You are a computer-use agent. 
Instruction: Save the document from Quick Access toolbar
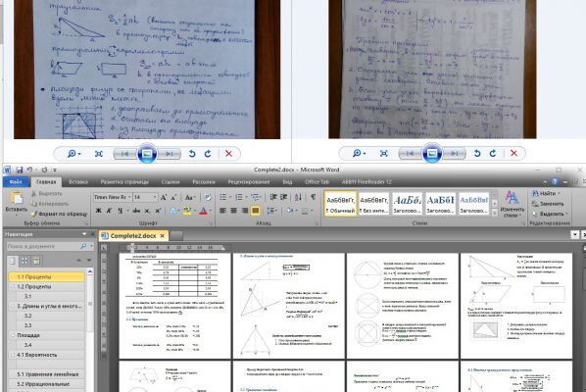pos(19,170)
